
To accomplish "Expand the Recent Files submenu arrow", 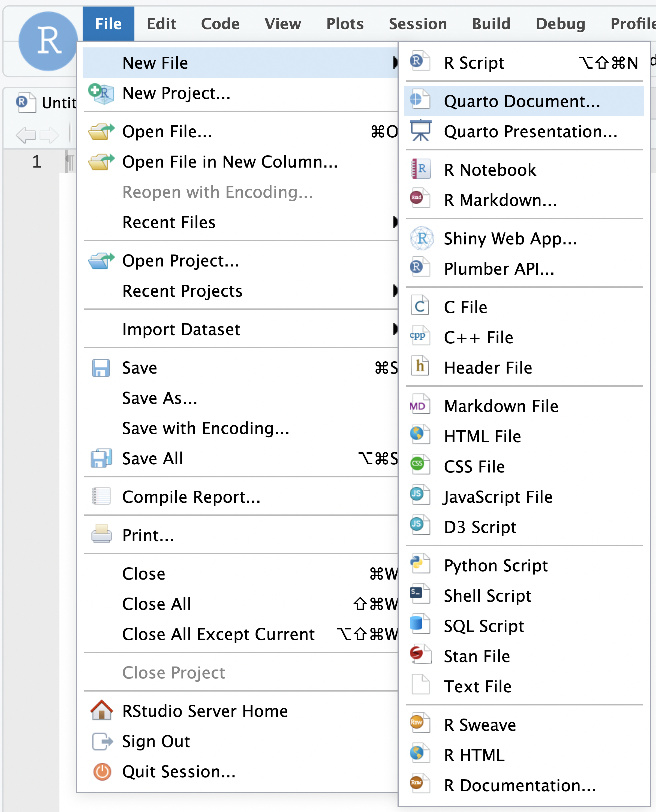I will (395, 222).
